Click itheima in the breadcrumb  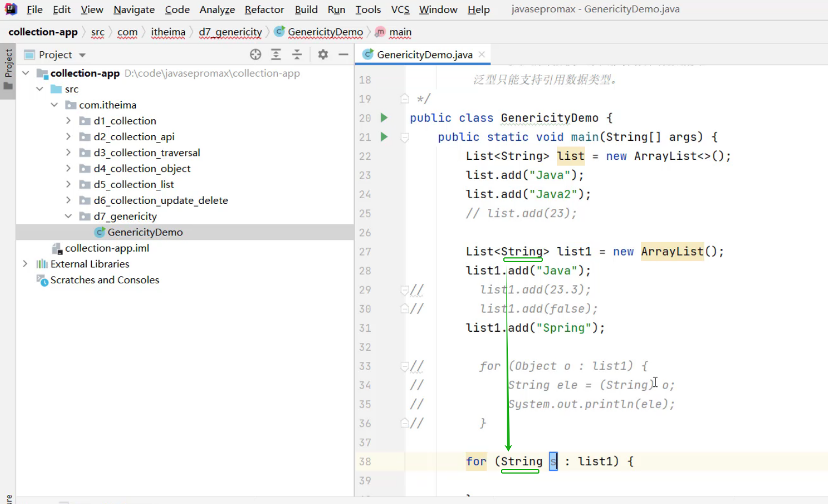pyautogui.click(x=168, y=32)
